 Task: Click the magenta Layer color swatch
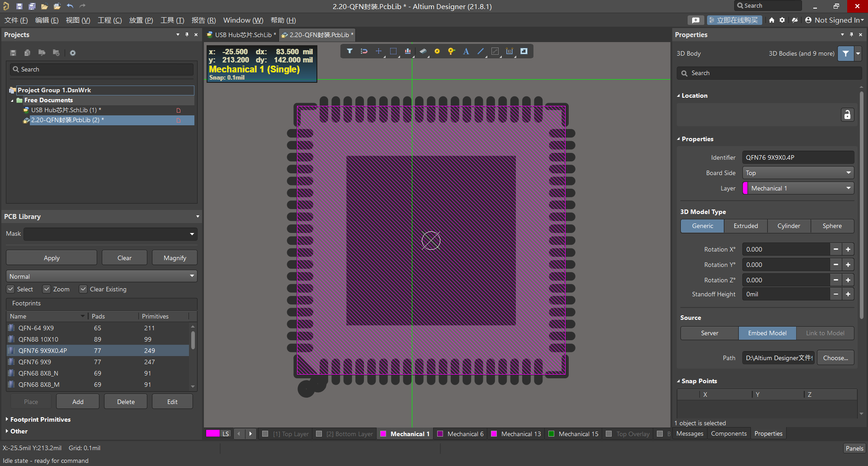coord(745,188)
